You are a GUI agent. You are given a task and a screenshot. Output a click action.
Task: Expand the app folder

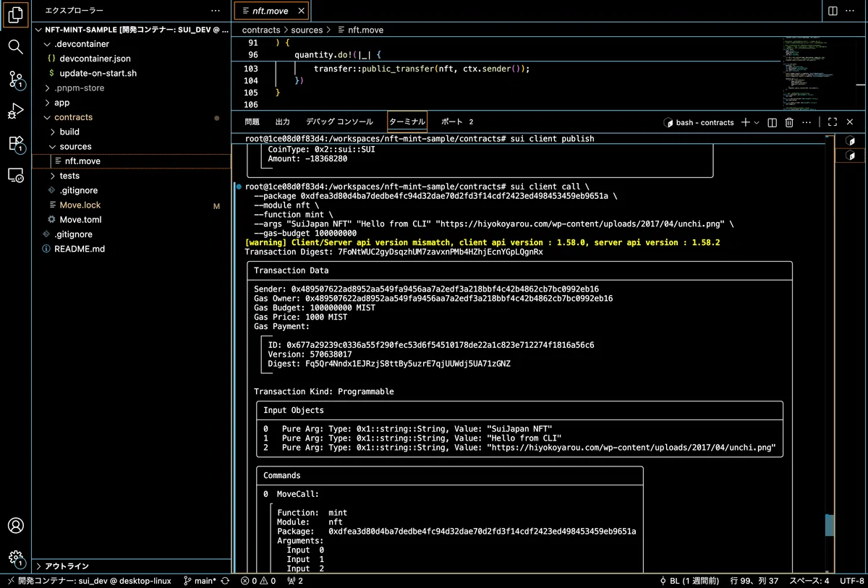pyautogui.click(x=131, y=103)
